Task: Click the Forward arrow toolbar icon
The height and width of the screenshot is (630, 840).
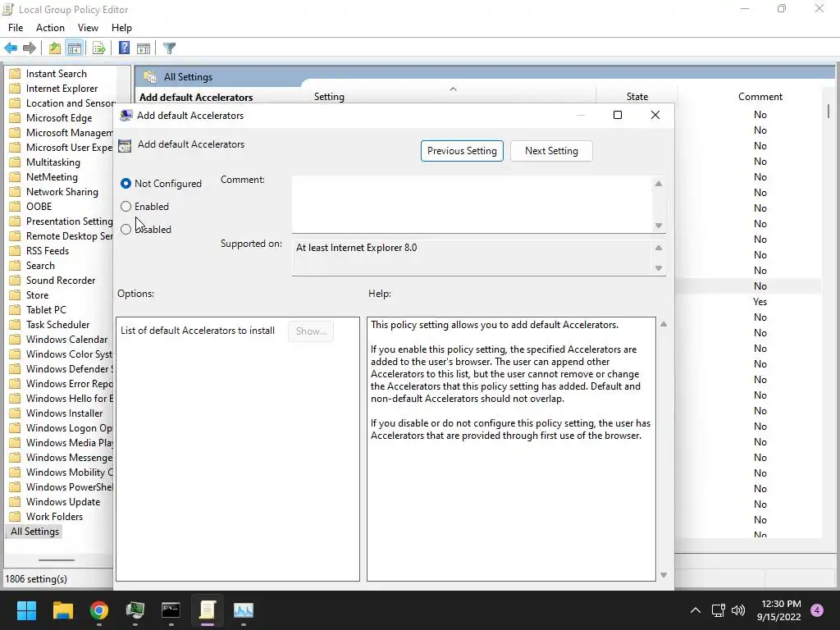Action: point(30,48)
